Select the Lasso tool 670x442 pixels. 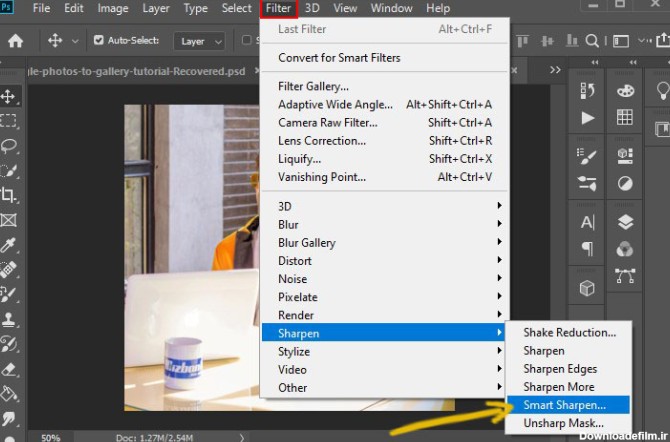(9, 145)
